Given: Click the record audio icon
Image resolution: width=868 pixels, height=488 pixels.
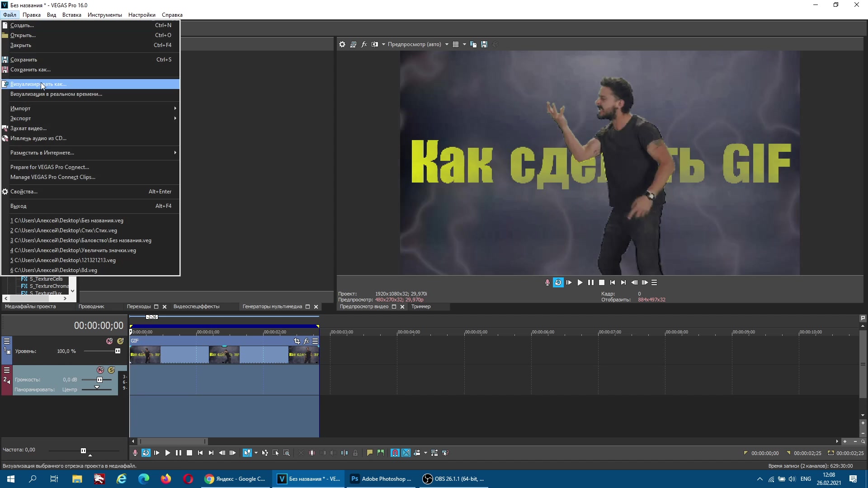Looking at the screenshot, I should click(x=547, y=282).
